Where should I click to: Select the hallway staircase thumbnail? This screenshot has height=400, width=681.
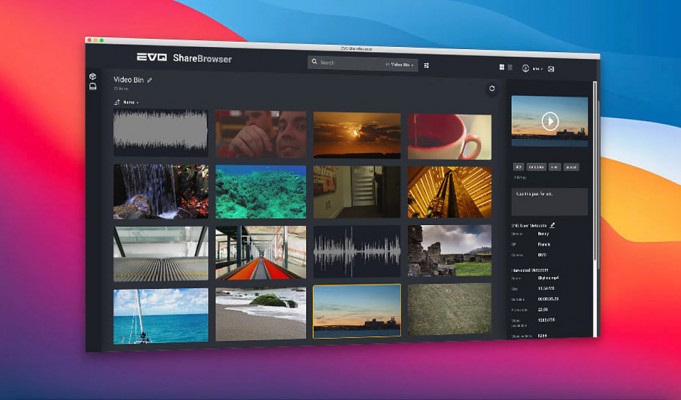(357, 192)
